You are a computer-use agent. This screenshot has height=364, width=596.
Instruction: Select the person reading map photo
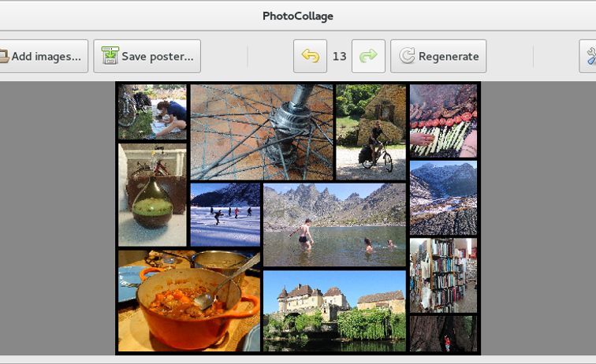(x=152, y=112)
